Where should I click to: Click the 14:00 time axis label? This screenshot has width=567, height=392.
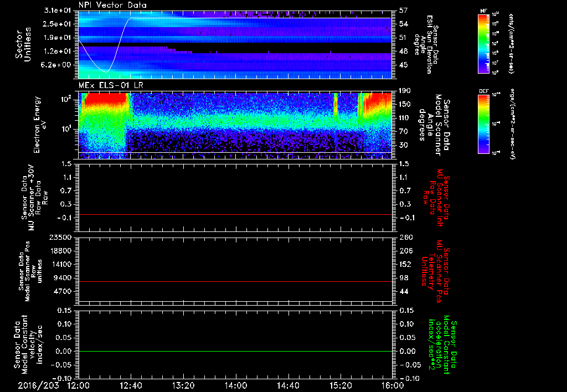(236, 385)
